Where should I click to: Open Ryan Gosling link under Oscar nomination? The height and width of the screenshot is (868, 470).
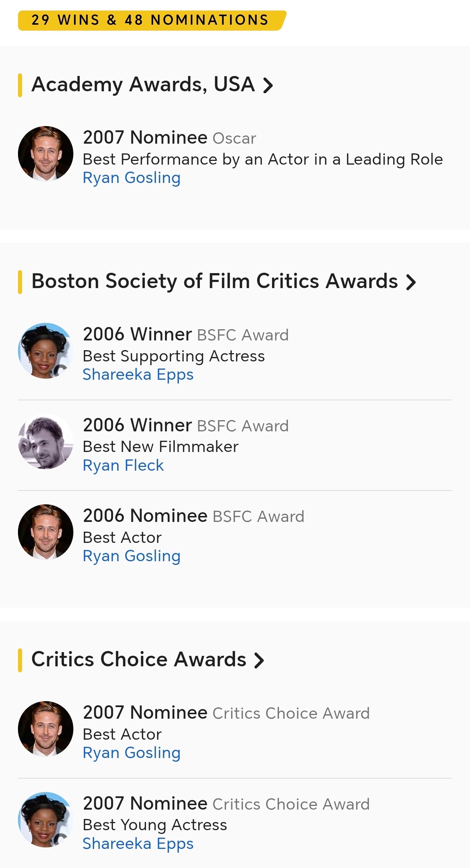point(131,178)
